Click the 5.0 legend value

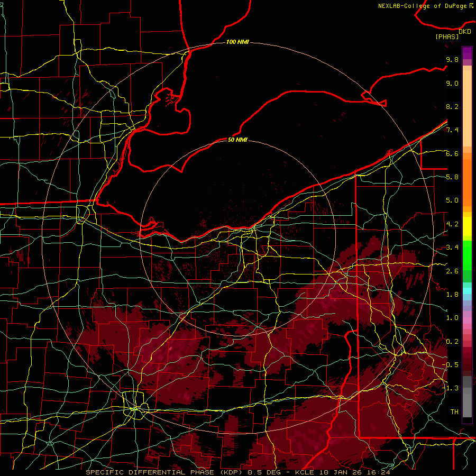[452, 200]
